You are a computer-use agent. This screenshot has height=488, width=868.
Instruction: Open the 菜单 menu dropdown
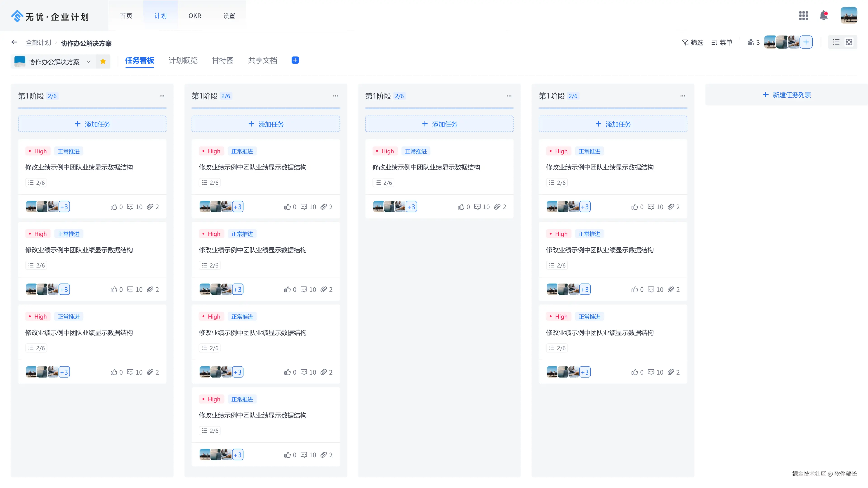click(722, 42)
